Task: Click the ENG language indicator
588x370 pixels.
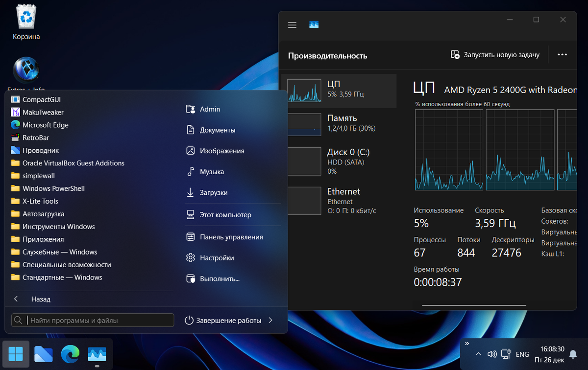Action: click(522, 354)
